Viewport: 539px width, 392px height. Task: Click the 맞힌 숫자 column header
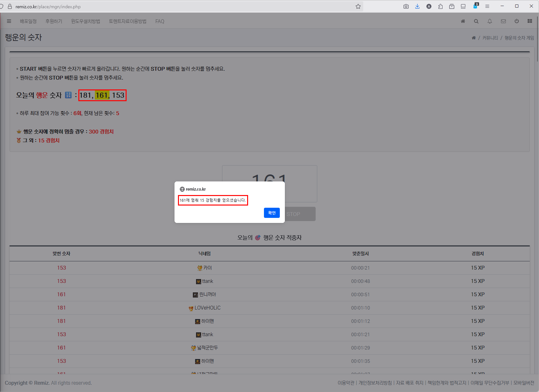coord(62,253)
